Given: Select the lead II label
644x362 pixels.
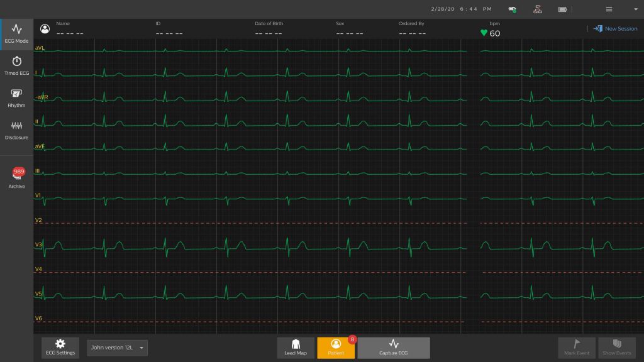Looking at the screenshot, I should coord(36,121).
